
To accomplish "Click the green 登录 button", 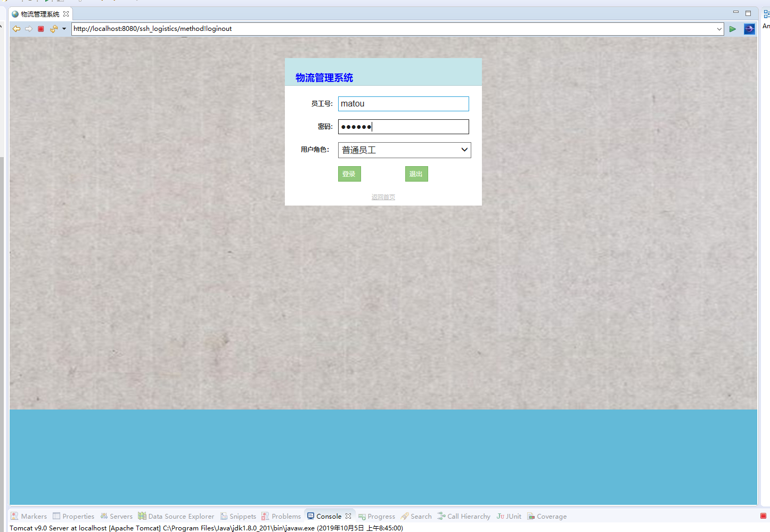I will (349, 174).
